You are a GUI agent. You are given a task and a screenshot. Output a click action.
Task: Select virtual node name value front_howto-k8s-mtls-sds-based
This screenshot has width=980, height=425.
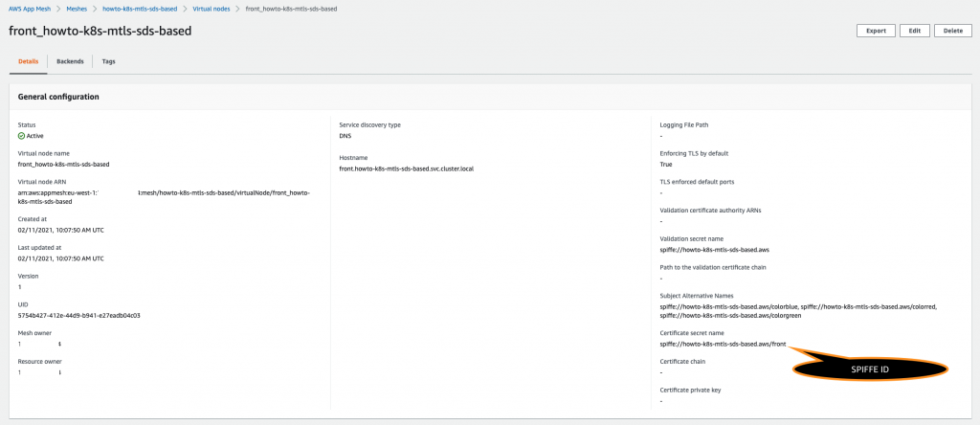tap(64, 165)
